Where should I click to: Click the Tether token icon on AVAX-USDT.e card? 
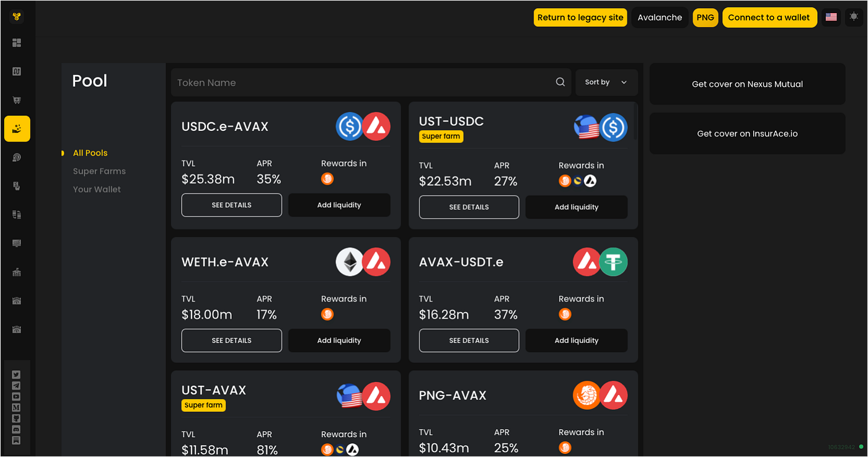614,262
